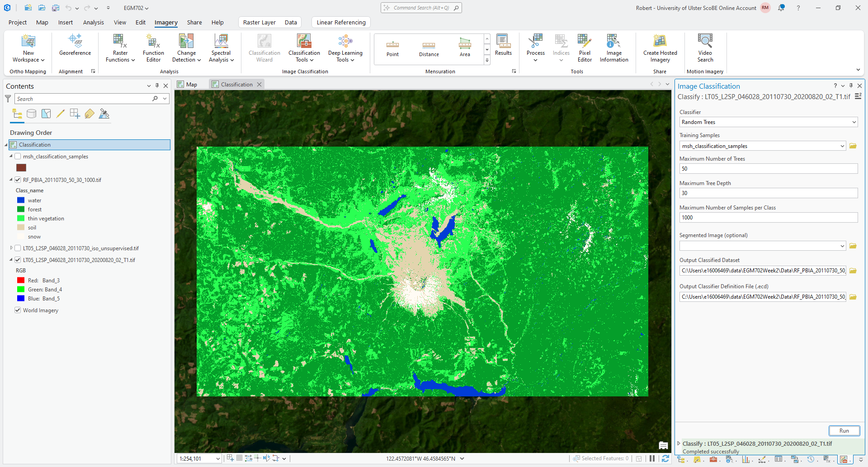Open the Analysis ribbon tab

tap(93, 22)
